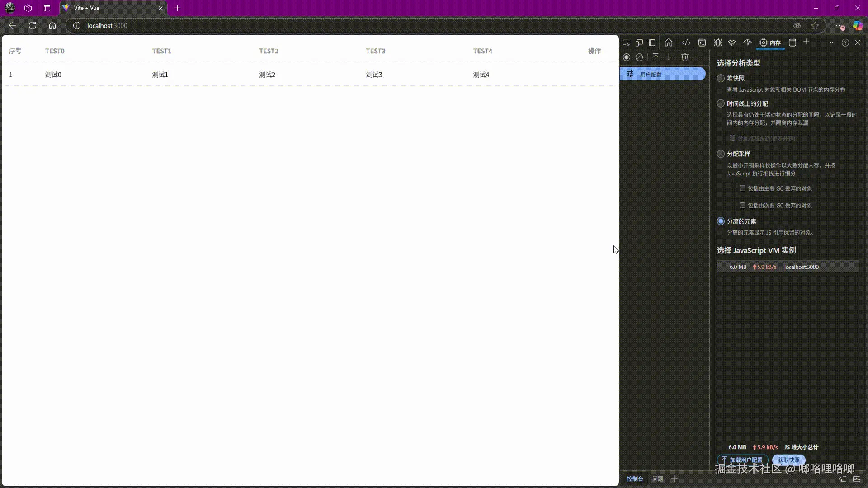Open the Performance gauge icon
The width and height of the screenshot is (868, 488).
point(748,43)
